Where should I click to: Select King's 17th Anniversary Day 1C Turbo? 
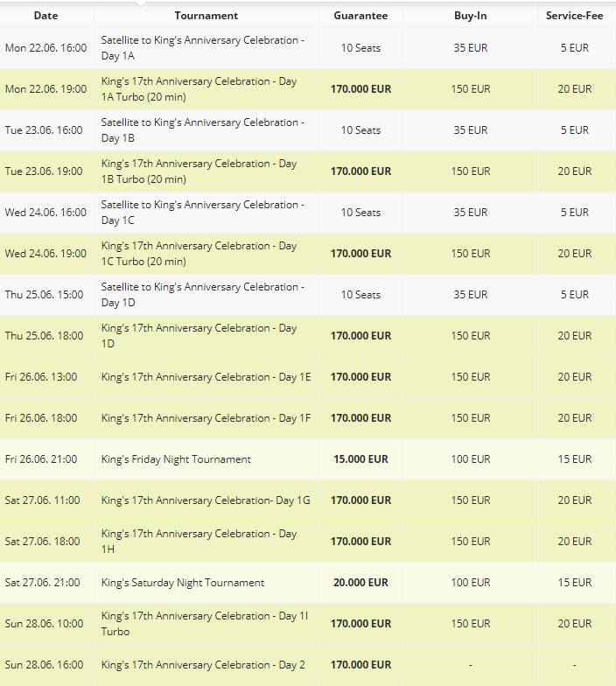199,254
